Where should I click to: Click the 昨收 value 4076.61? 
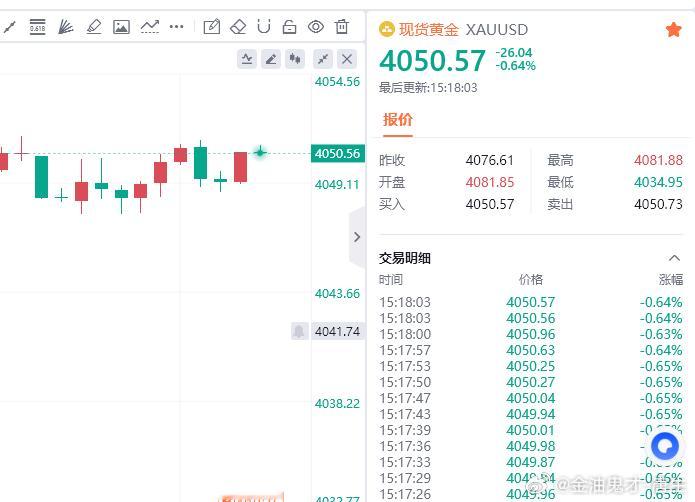[490, 160]
